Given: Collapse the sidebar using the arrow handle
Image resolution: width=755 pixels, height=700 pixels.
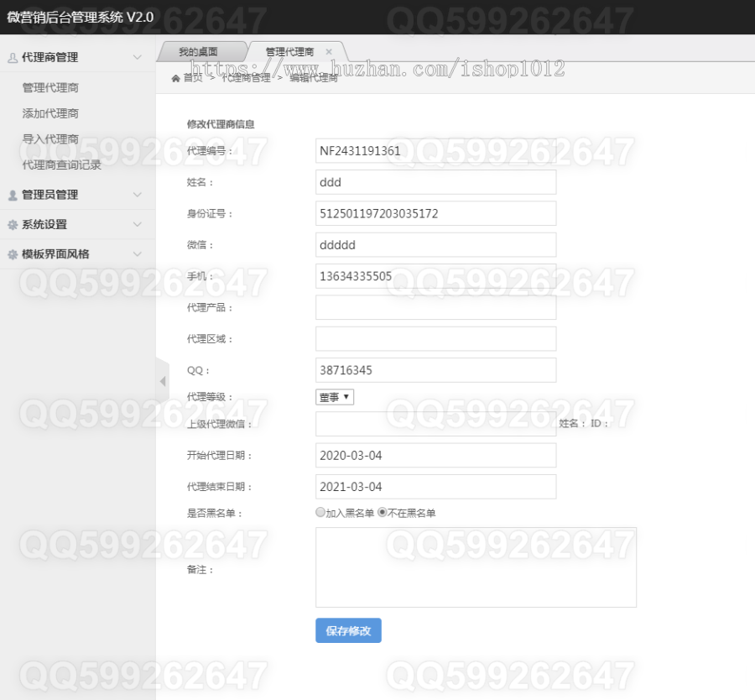Looking at the screenshot, I should (163, 380).
